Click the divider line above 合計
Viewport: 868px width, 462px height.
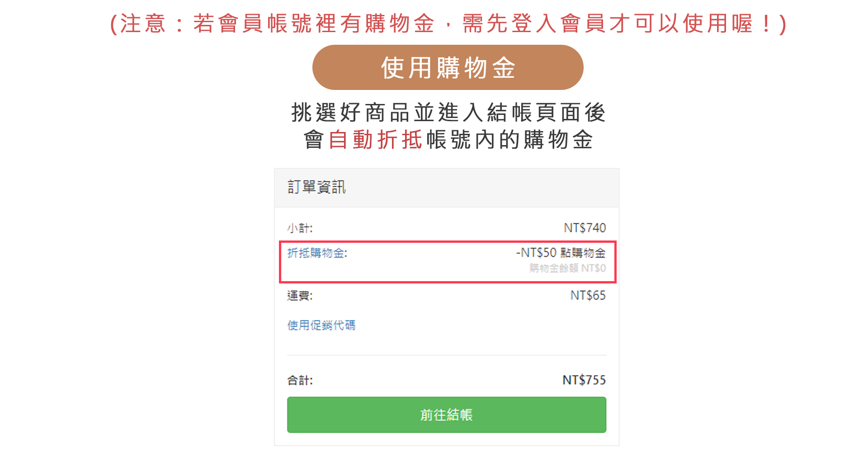(x=447, y=355)
